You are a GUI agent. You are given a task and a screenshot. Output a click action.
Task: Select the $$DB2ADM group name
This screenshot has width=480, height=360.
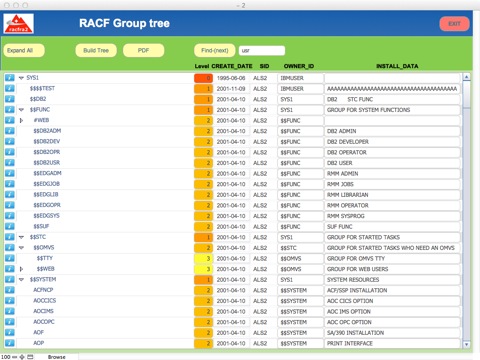click(47, 131)
